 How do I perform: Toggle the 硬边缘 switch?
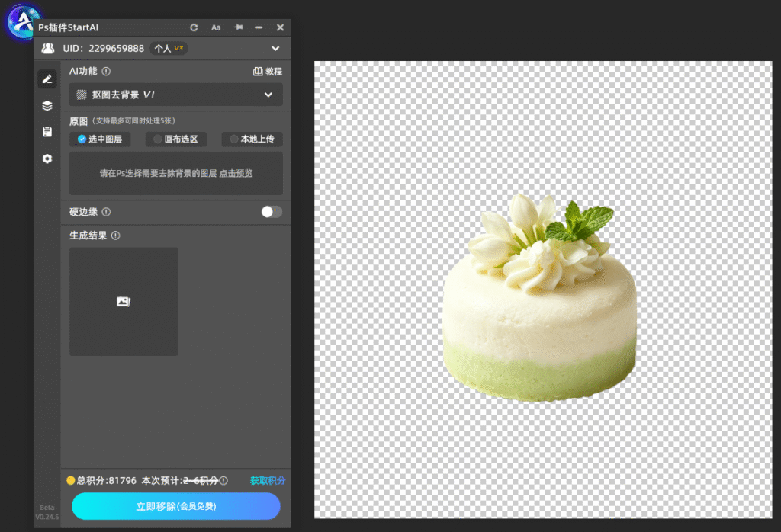tap(272, 212)
